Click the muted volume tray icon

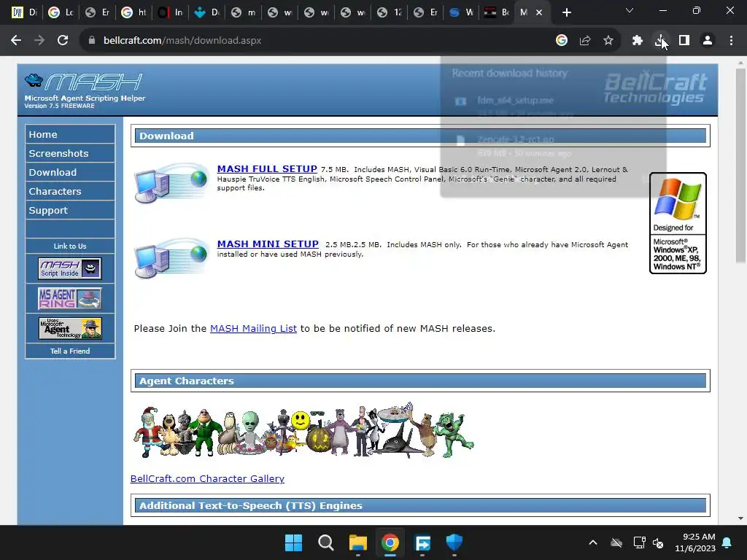point(658,542)
